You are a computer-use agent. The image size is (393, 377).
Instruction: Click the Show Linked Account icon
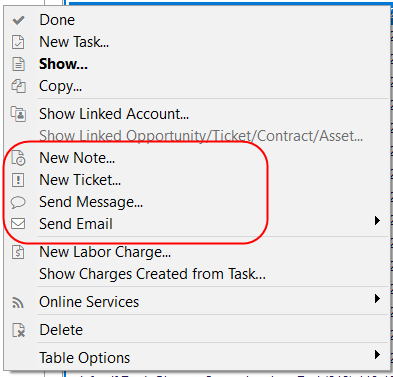(18, 114)
